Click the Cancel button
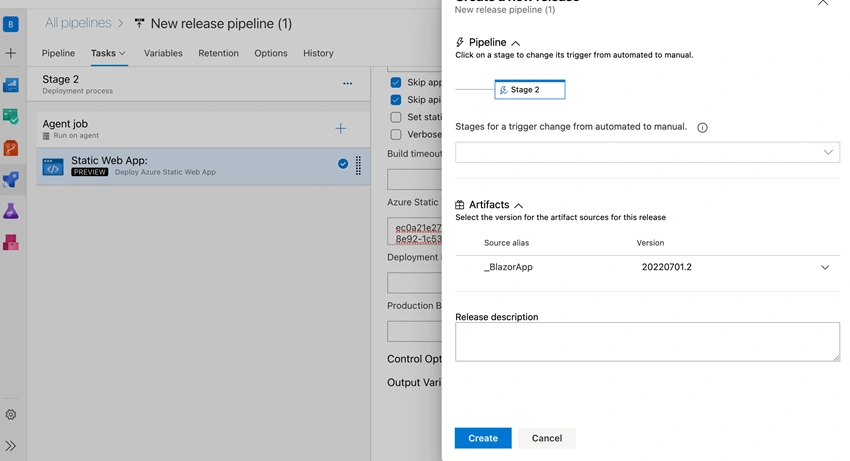Viewport: 850px width, 461px height. pyautogui.click(x=547, y=438)
